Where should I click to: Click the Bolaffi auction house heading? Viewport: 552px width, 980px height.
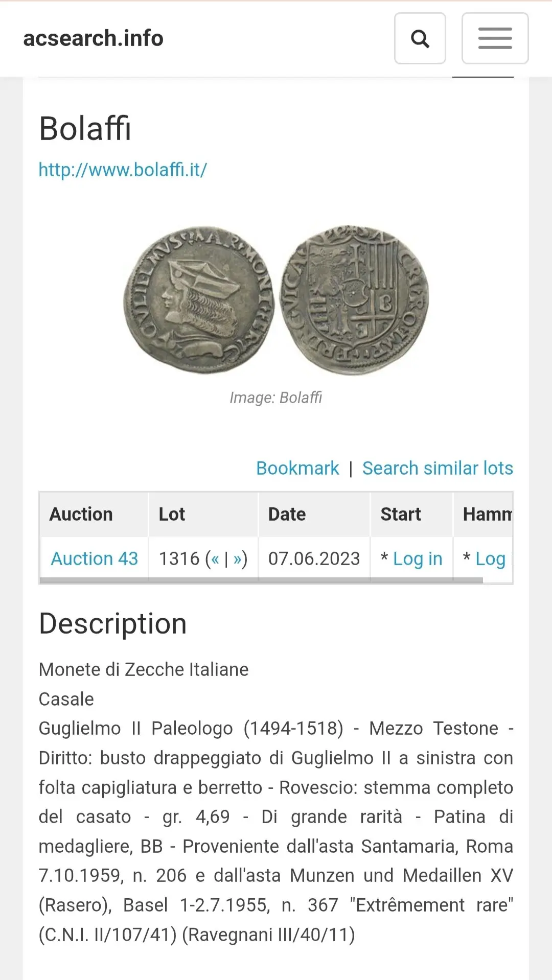click(85, 128)
